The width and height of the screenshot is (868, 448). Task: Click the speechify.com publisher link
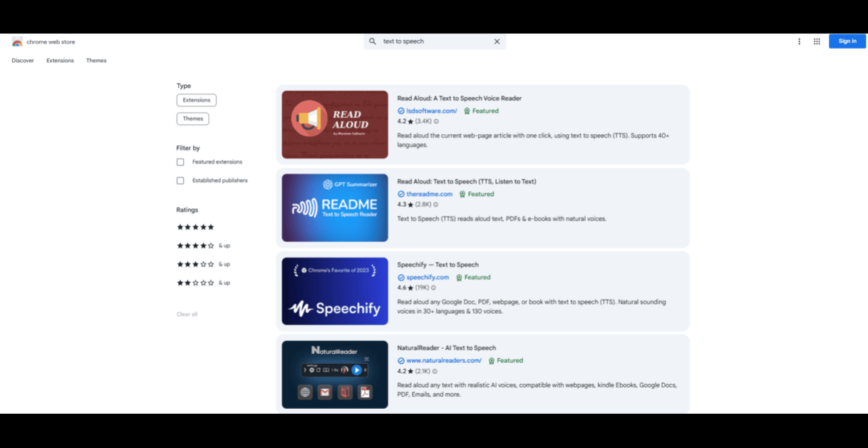pos(428,278)
